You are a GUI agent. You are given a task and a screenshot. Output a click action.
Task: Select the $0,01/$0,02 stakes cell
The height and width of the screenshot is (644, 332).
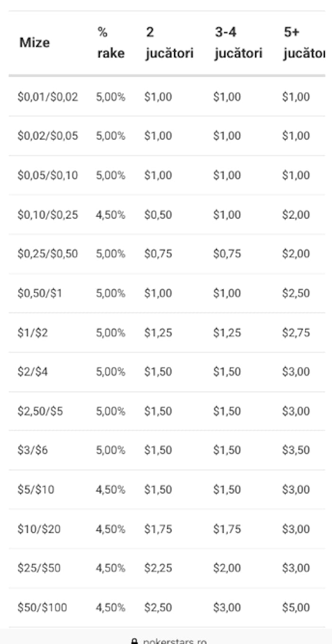pos(48,97)
